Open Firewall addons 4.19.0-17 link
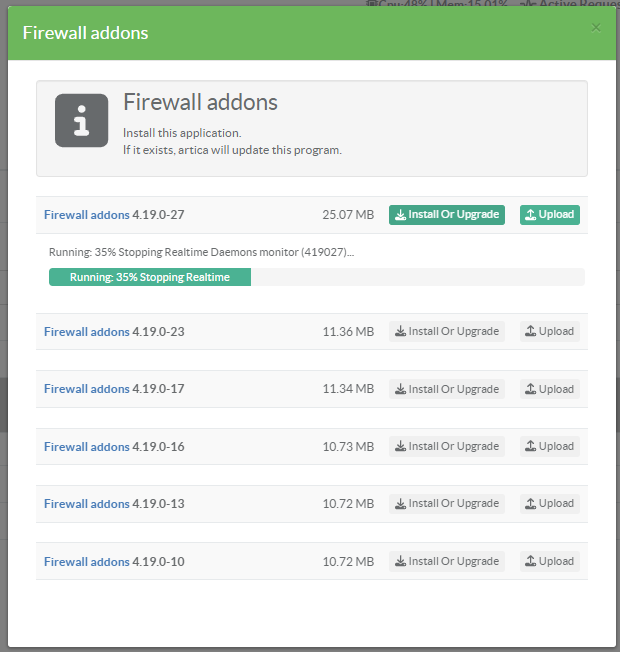This screenshot has width=620, height=652. click(87, 389)
